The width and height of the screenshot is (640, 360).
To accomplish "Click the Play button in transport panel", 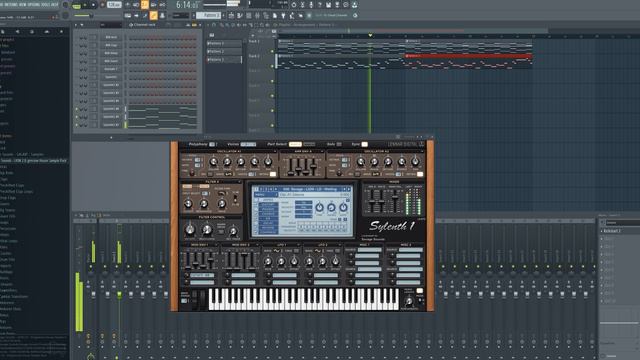I will (x=85, y=5).
